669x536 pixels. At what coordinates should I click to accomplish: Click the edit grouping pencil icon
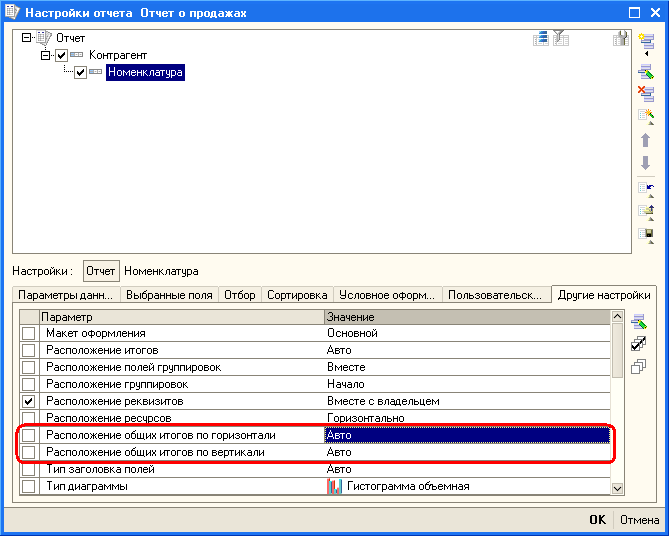[645, 70]
